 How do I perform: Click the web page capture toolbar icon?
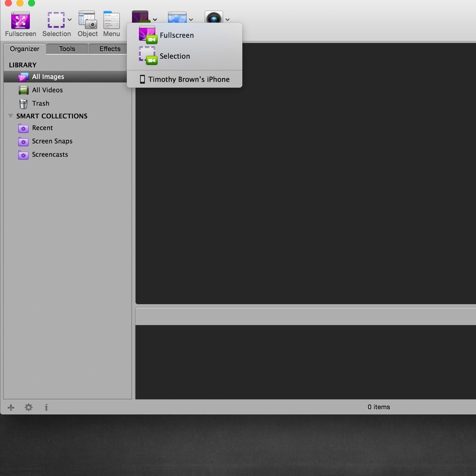pyautogui.click(x=177, y=17)
